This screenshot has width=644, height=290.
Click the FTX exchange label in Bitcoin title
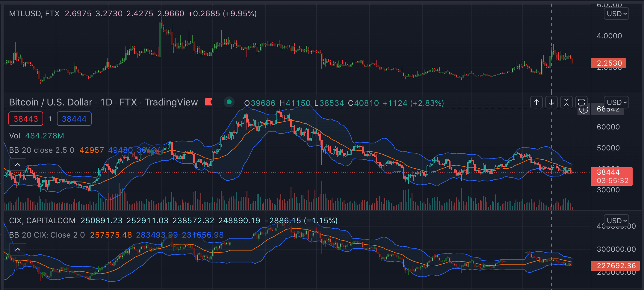pos(128,102)
